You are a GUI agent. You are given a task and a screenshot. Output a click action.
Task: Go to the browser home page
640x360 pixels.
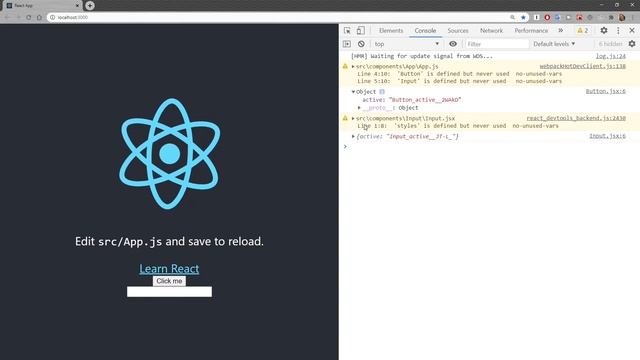tap(39, 18)
